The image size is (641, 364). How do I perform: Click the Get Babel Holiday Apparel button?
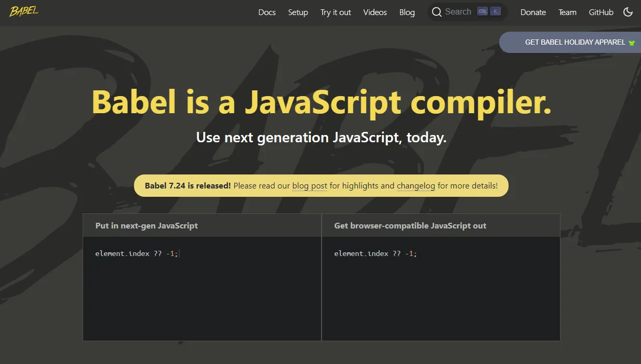point(575,42)
